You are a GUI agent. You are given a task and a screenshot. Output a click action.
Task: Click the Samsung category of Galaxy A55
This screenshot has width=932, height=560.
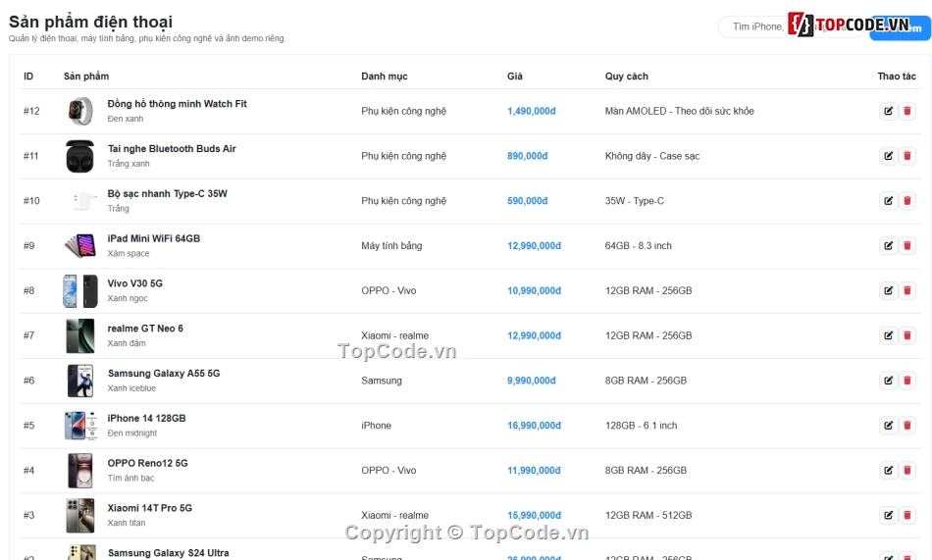[382, 381]
